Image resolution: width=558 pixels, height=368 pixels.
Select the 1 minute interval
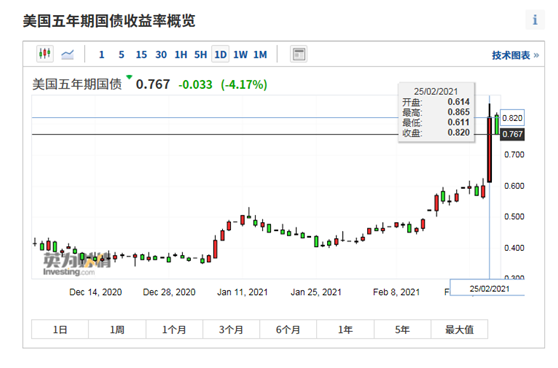pos(101,55)
